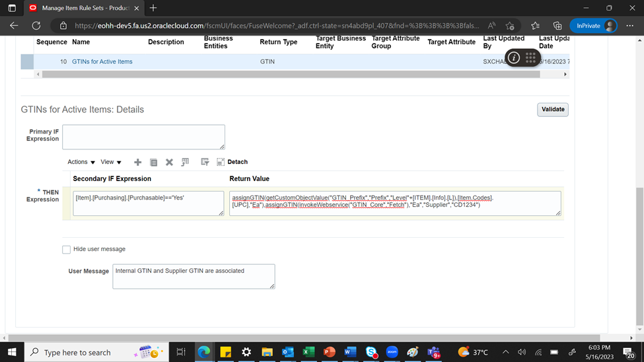Image resolution: width=644 pixels, height=362 pixels.
Task: Click the Manage Item Rule Sets tab
Action: (x=84, y=8)
